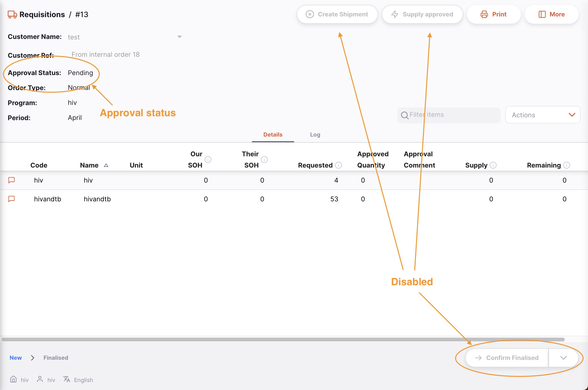Click the requisitions truck icon
588x390 pixels.
(x=12, y=14)
